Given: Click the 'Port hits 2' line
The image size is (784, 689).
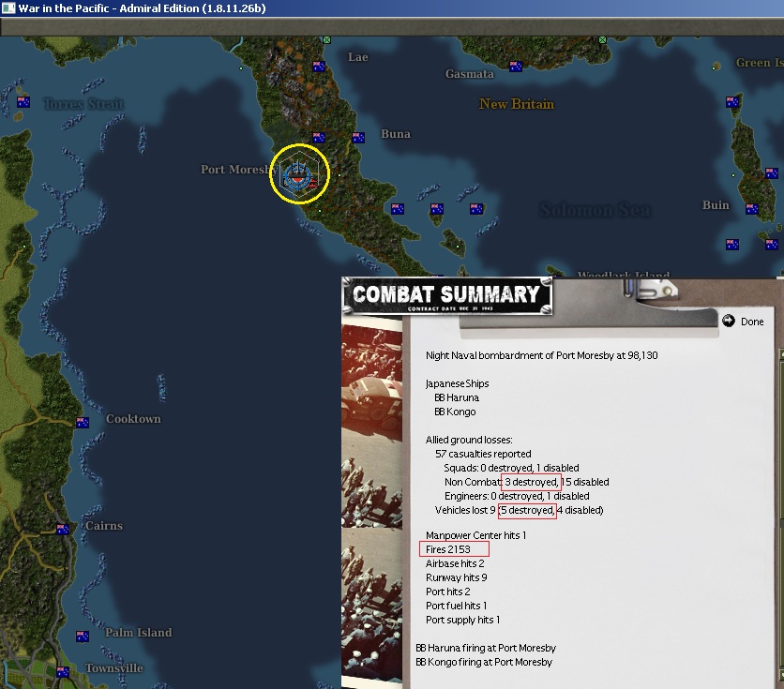Looking at the screenshot, I should coord(448,592).
